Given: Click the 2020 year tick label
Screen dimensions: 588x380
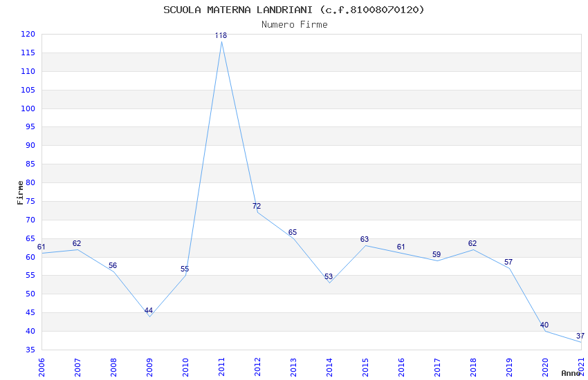Looking at the screenshot, I should coord(546,368).
